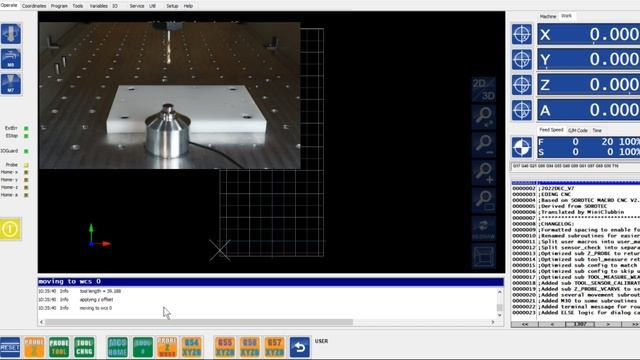The height and width of the screenshot is (360, 640).
Task: Click the G55 XYZ0 button
Action: coord(225,347)
